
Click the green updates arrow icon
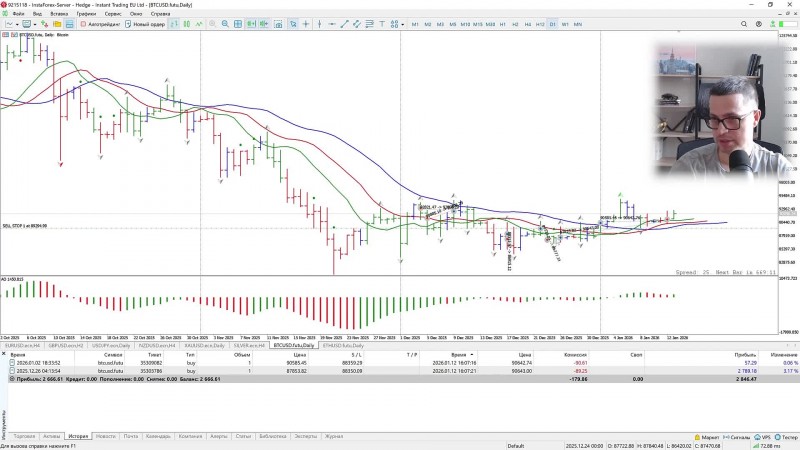click(773, 24)
